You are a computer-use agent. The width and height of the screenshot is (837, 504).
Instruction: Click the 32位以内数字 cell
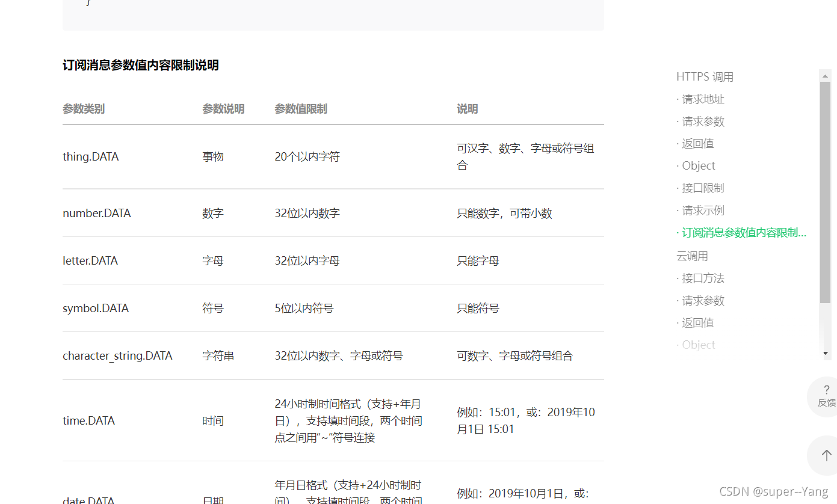pyautogui.click(x=307, y=214)
